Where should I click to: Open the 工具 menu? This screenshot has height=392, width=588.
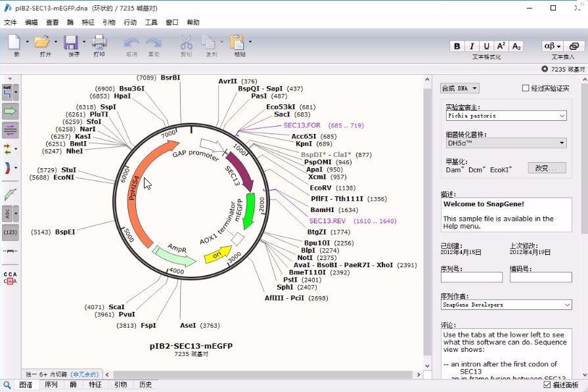coord(151,22)
